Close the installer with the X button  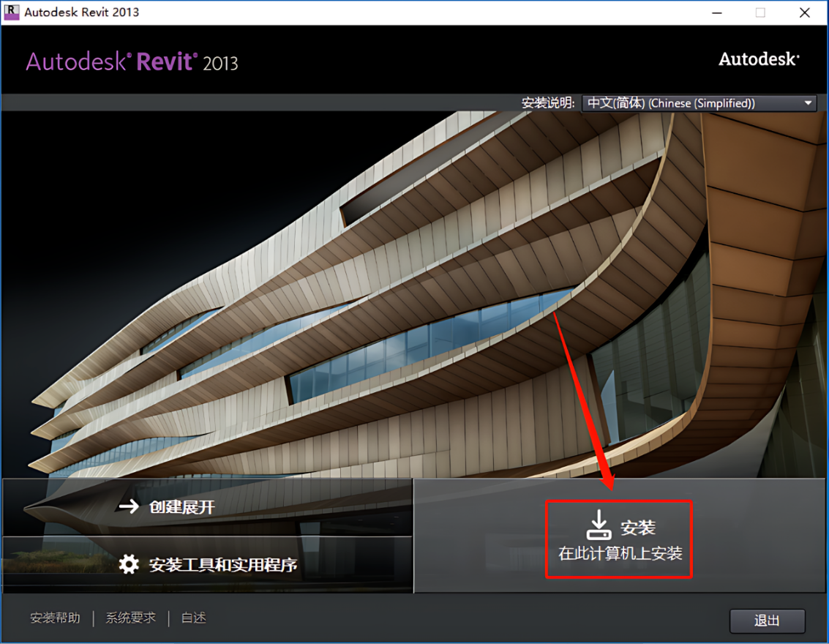(804, 12)
